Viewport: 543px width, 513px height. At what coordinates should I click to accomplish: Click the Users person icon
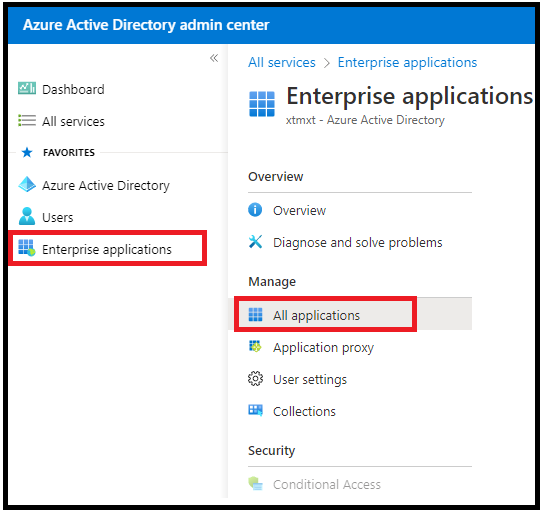[x=27, y=216]
